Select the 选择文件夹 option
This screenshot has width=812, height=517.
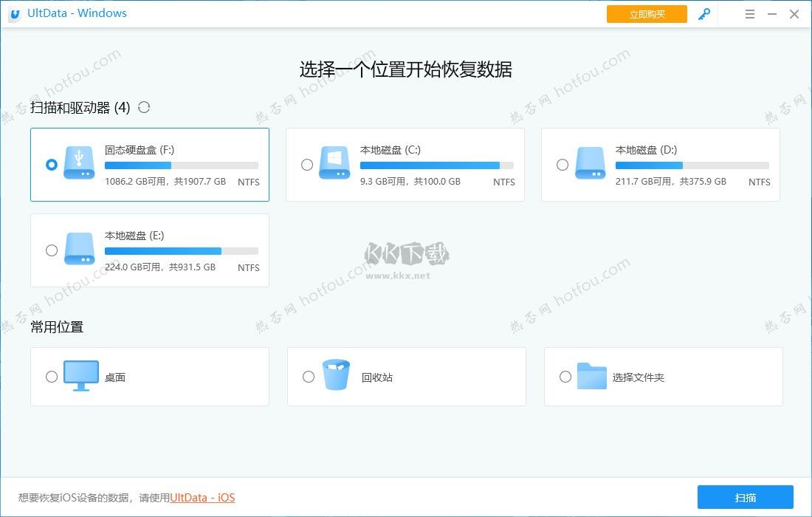pyautogui.click(x=565, y=377)
